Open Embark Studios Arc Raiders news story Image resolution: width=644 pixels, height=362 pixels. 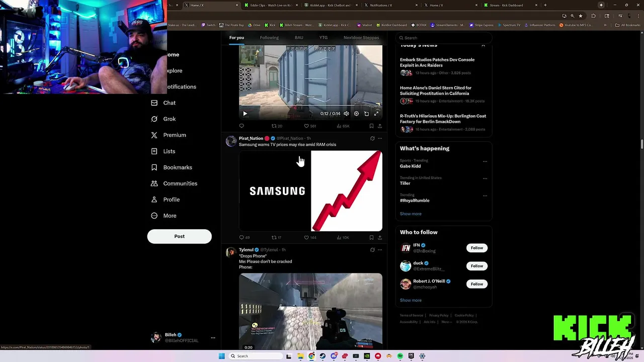[x=443, y=66]
